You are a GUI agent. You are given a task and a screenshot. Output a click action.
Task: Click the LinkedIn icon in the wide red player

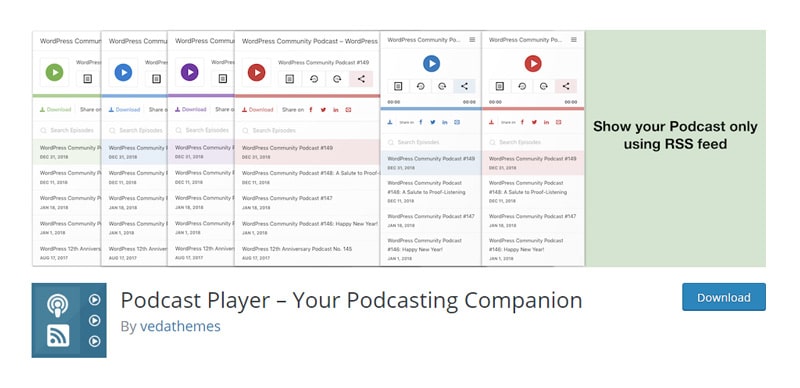tap(336, 109)
